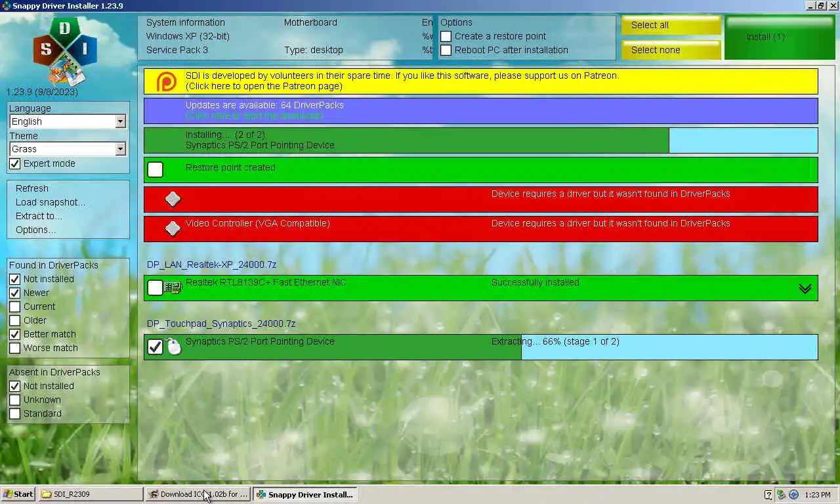Check the Worse match filter
The height and width of the screenshot is (504, 840).
[15, 348]
